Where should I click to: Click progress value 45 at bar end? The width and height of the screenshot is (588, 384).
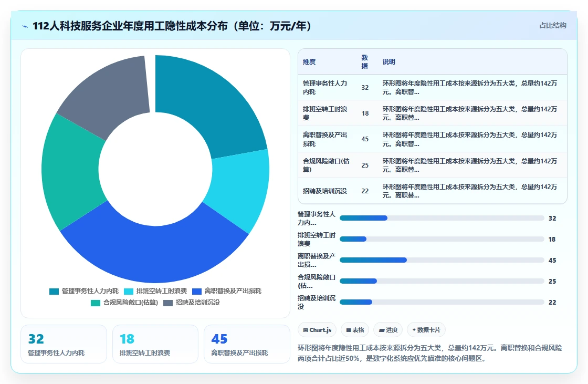coord(552,261)
